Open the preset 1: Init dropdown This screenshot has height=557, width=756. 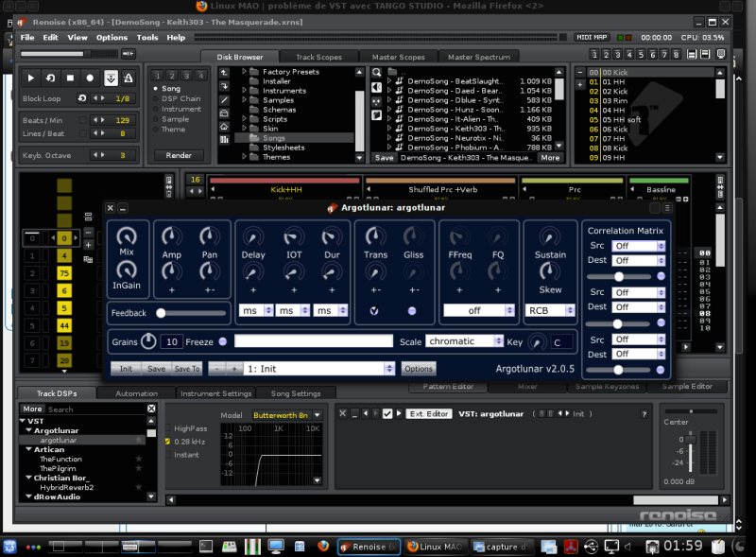pyautogui.click(x=319, y=369)
